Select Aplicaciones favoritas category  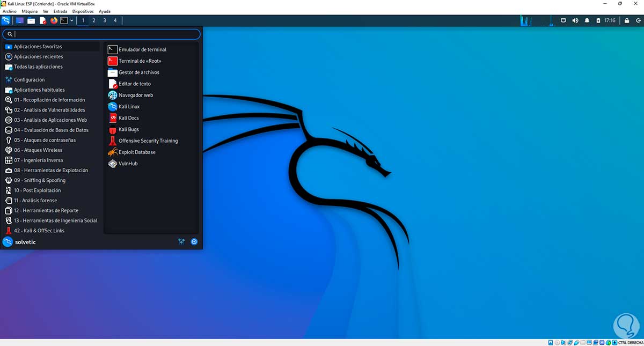pos(52,47)
